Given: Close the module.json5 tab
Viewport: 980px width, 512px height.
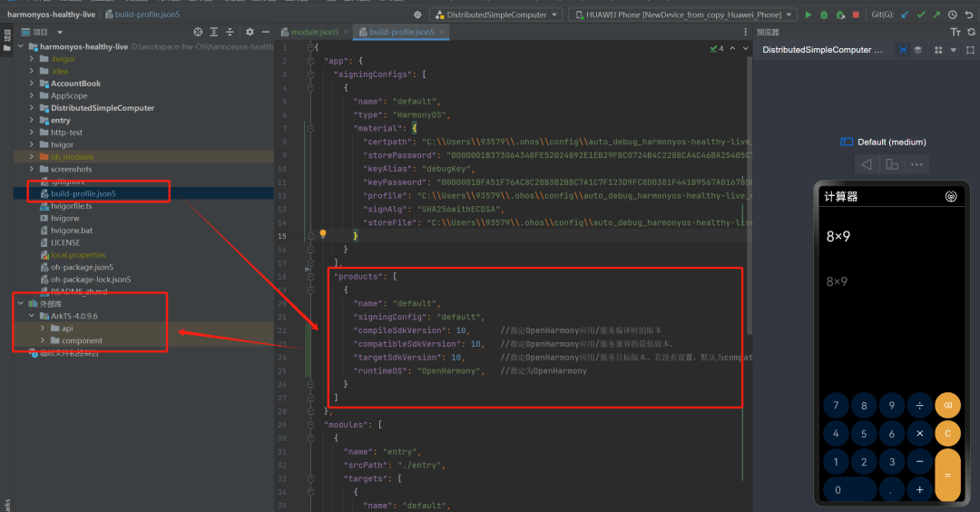Looking at the screenshot, I should point(346,32).
